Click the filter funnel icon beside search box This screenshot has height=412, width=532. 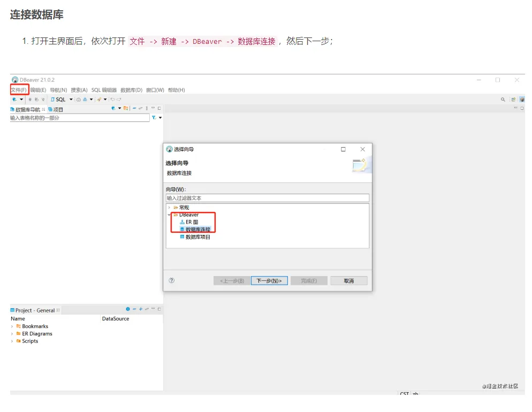[154, 118]
